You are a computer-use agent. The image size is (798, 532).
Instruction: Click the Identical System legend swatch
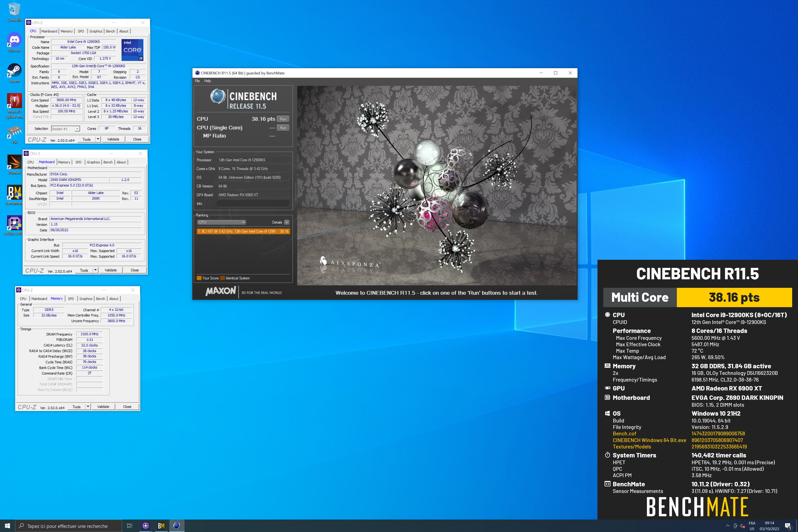(x=223, y=278)
